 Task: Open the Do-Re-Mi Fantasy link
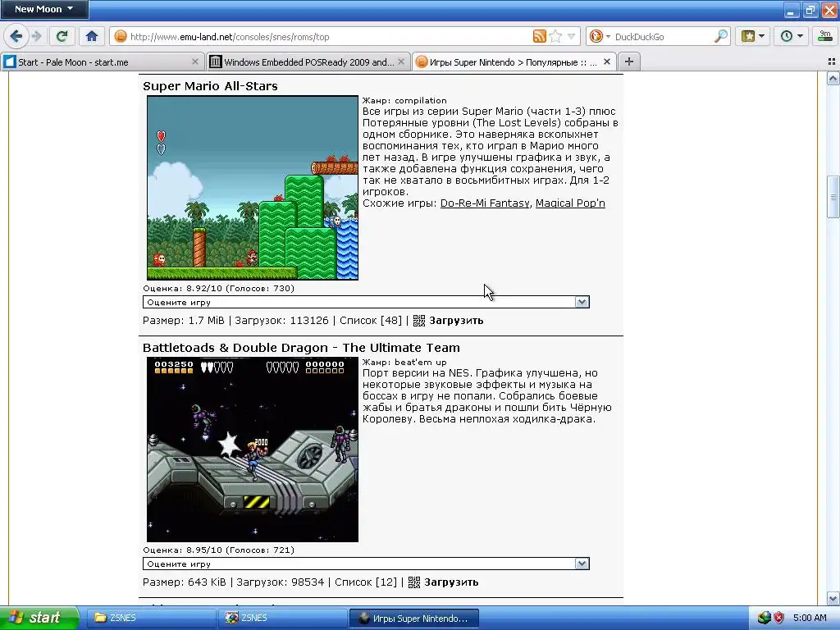click(485, 203)
